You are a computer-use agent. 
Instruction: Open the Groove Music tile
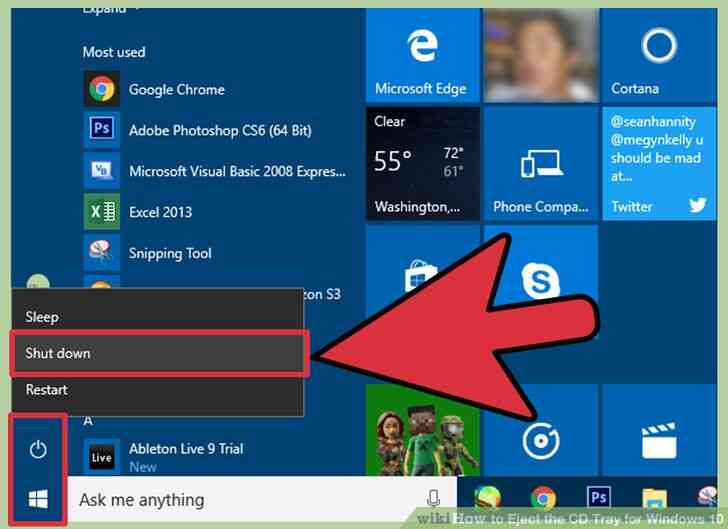tap(541, 440)
